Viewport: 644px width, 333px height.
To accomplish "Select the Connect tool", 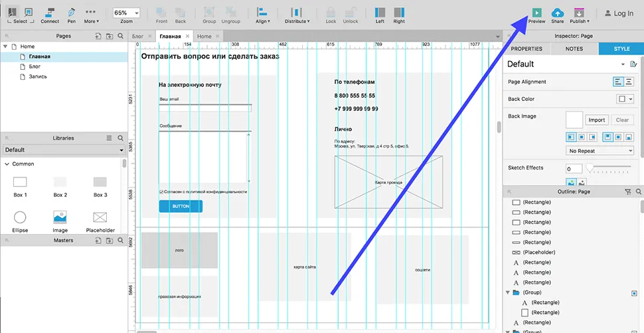I will [x=50, y=12].
